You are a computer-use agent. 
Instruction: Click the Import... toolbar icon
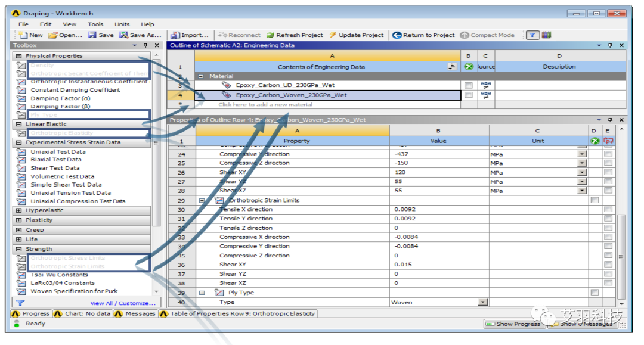175,35
